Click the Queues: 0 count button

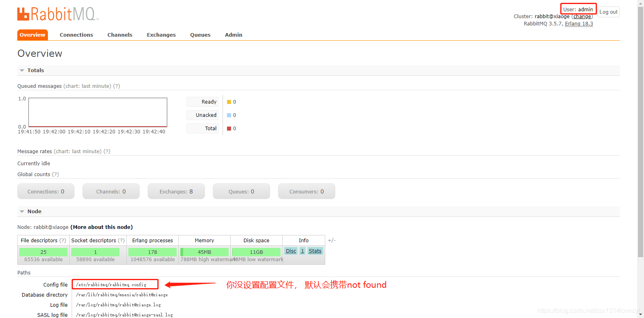[x=242, y=191]
